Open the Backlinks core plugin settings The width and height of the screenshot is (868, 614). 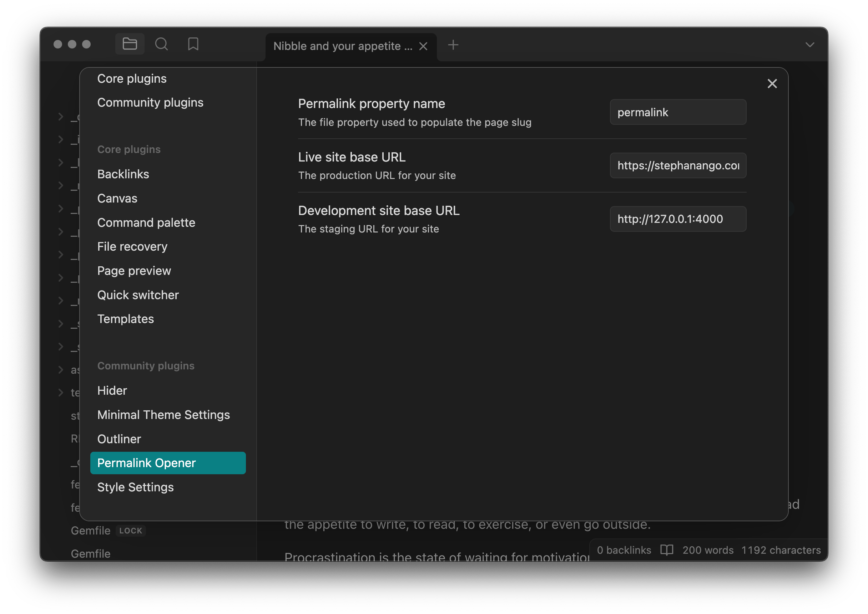click(x=123, y=174)
